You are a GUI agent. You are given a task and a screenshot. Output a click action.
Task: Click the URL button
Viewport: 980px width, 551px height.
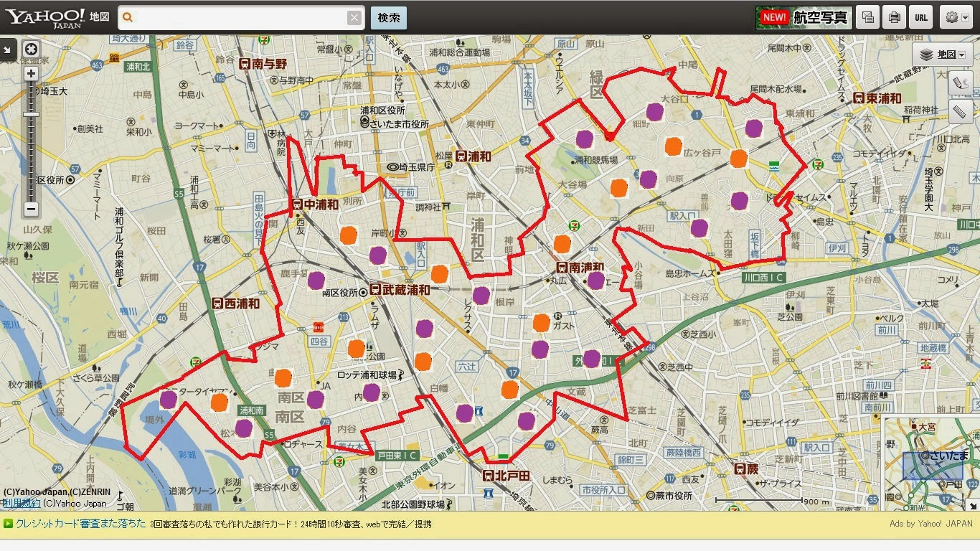920,17
